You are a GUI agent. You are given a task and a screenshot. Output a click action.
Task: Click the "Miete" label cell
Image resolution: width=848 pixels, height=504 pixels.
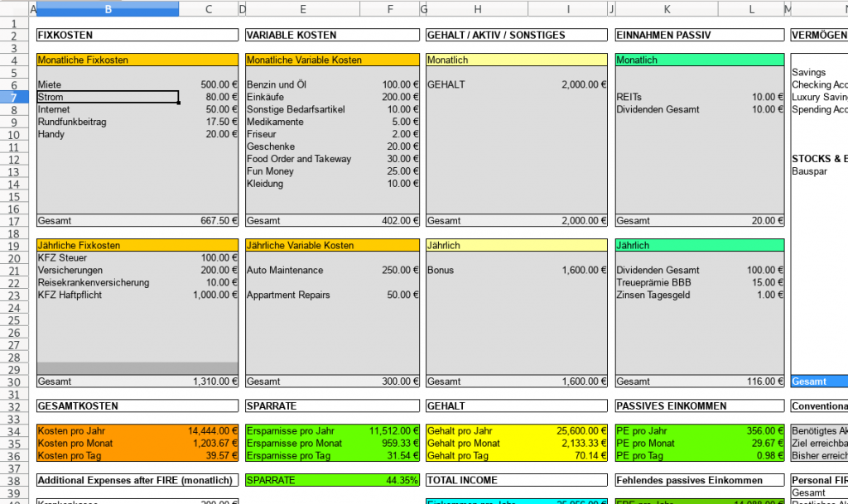(x=108, y=84)
